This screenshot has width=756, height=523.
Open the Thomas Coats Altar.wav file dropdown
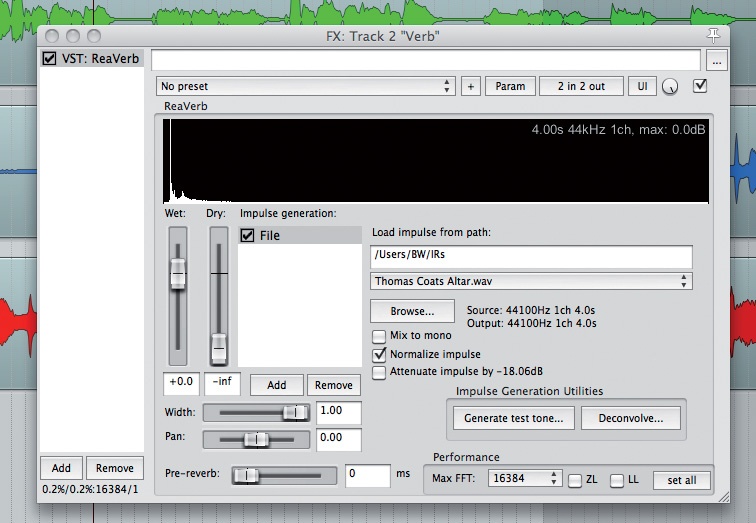click(x=531, y=281)
